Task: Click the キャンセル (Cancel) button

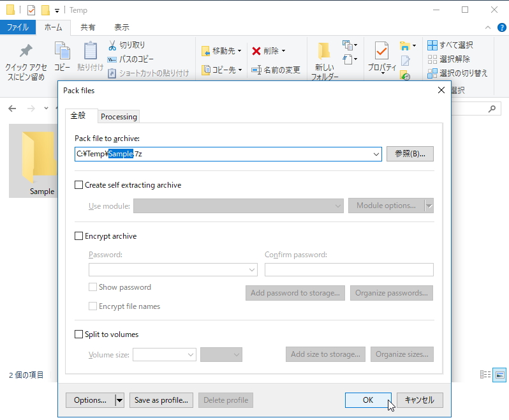Action: (x=420, y=400)
